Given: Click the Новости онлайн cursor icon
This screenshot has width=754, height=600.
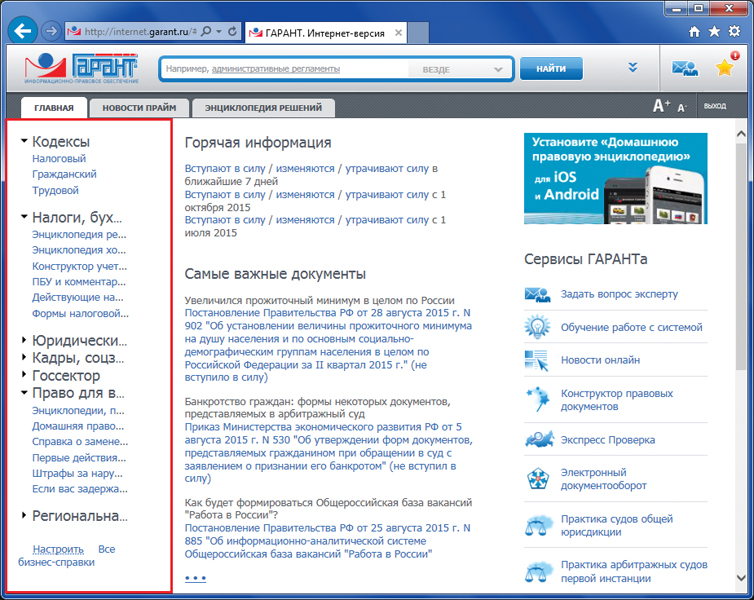Looking at the screenshot, I should tap(537, 360).
